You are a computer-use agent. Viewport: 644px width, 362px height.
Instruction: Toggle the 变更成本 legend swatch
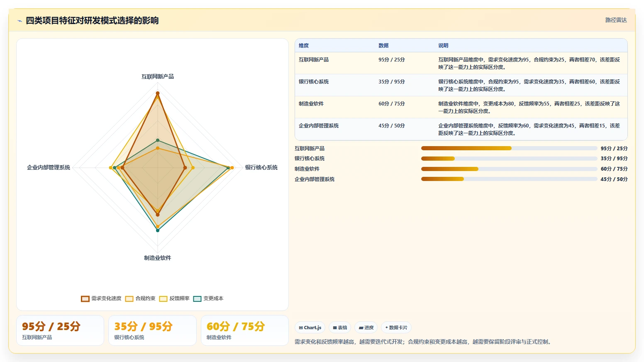(x=197, y=298)
